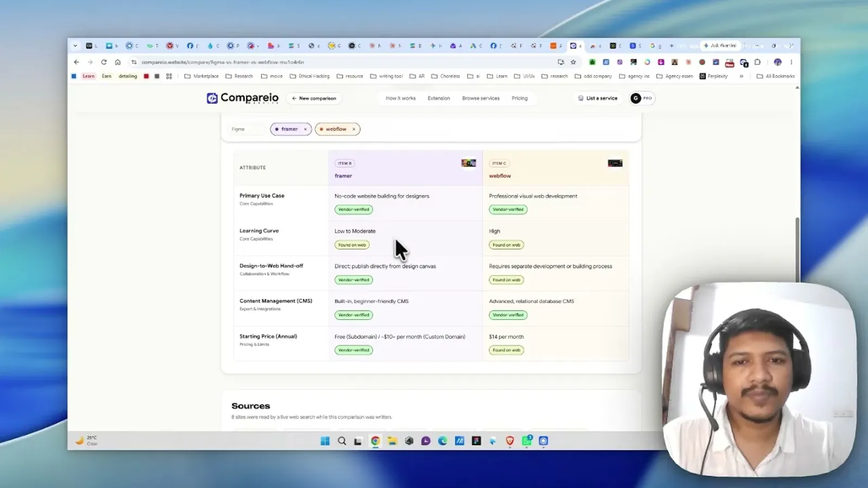Click Vendor-verified badge under Advanced relational database CMS
This screenshot has width=868, height=488.
(508, 315)
